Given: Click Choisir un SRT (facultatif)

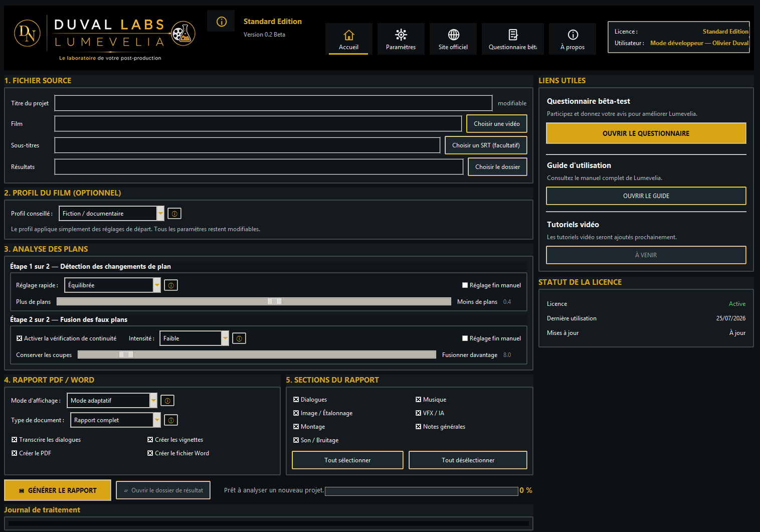Looking at the screenshot, I should click(x=486, y=145).
